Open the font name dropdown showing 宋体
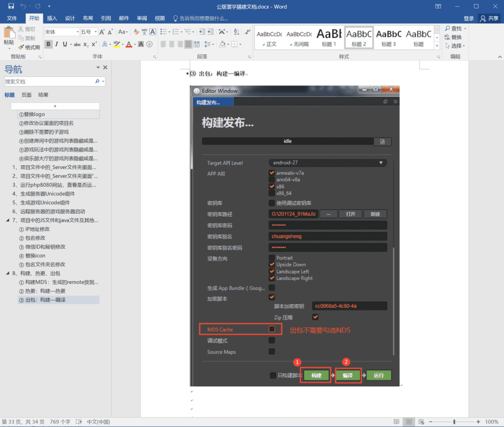 pyautogui.click(x=62, y=32)
